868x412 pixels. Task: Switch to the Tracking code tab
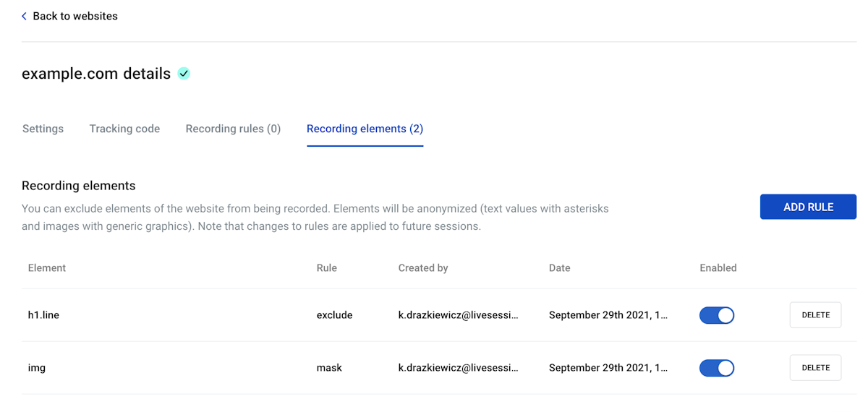[x=124, y=129]
